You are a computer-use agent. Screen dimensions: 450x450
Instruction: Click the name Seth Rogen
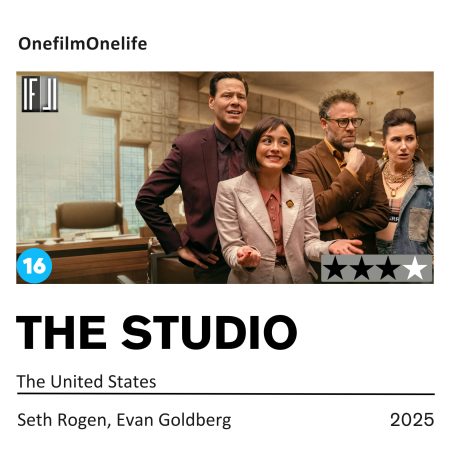coord(62,420)
